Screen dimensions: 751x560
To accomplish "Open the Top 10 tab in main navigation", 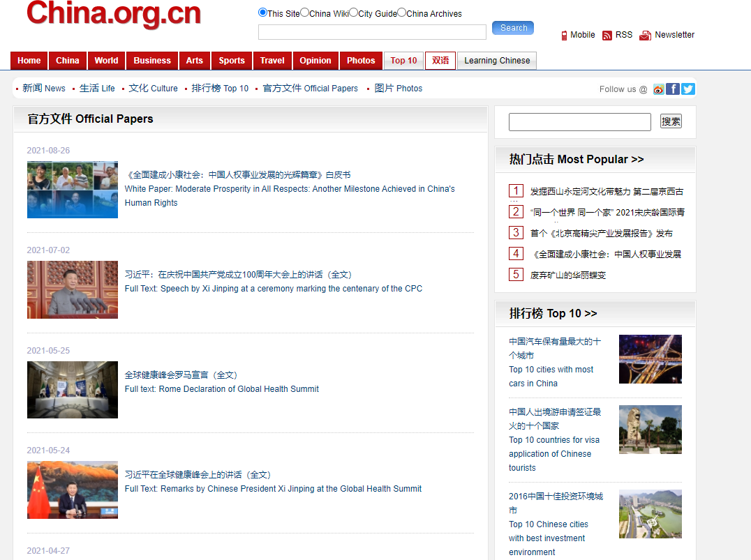I will click(403, 61).
